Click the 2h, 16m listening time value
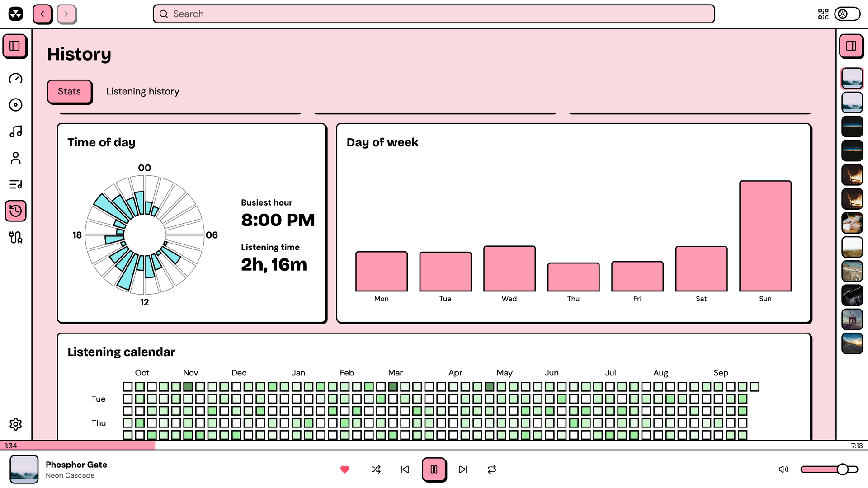The height and width of the screenshot is (488, 868). (x=274, y=265)
